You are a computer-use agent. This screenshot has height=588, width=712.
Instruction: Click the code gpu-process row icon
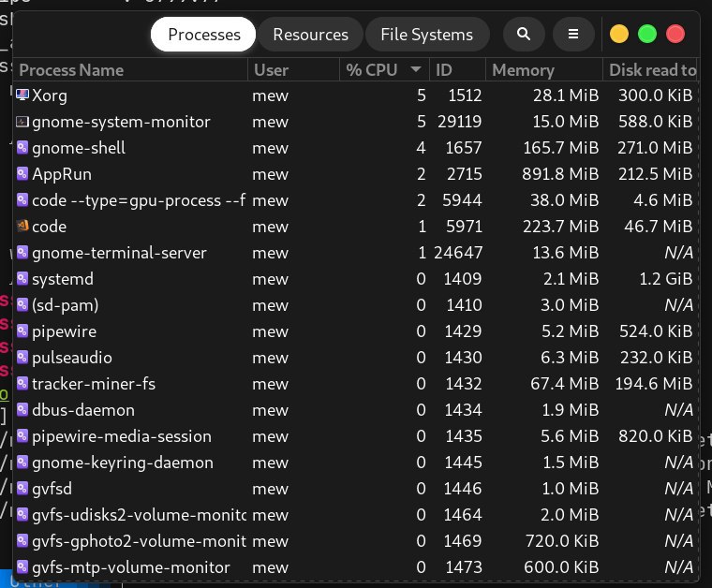pos(22,200)
